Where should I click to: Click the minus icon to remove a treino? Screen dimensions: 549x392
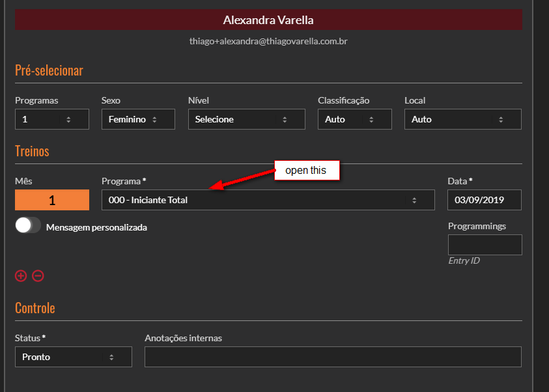(38, 275)
